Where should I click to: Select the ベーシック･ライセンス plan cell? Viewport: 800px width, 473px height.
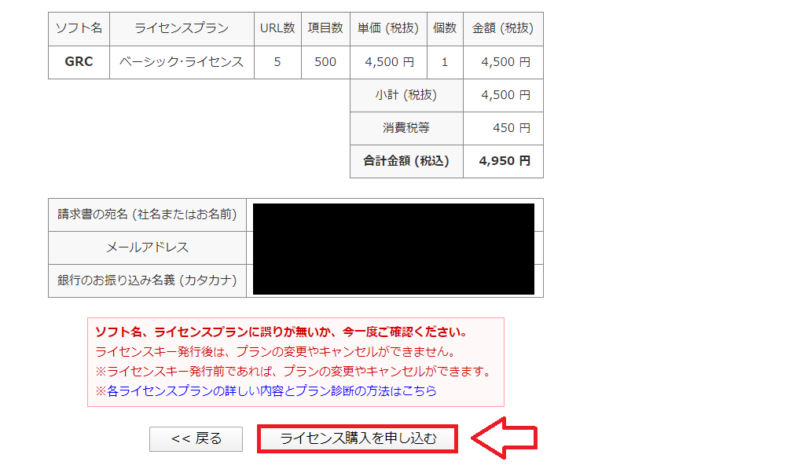(182, 62)
